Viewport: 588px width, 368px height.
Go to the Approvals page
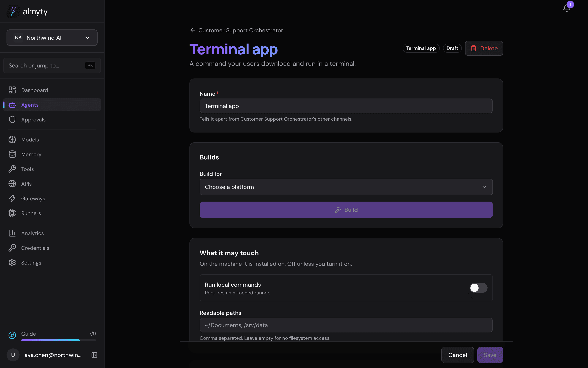[52, 120]
